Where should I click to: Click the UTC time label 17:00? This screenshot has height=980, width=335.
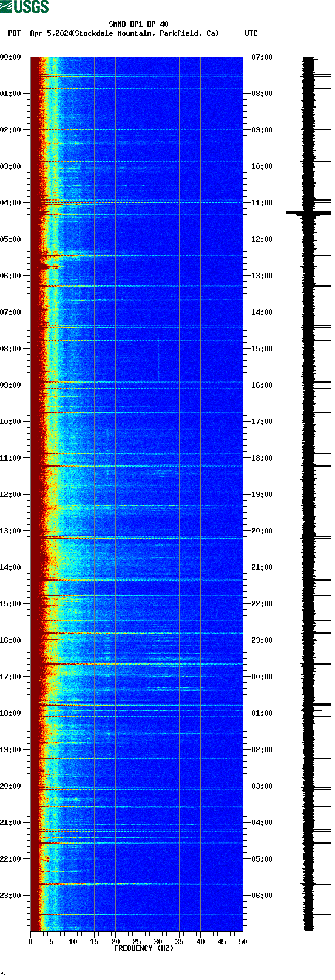pos(262,422)
